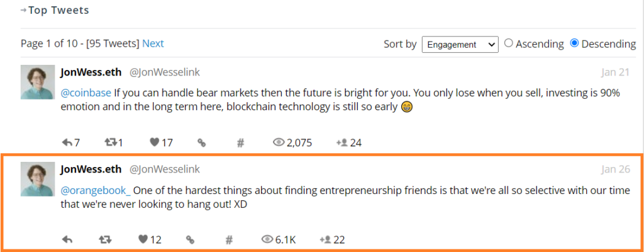
Task: Click retweet icon on the orangebook tweet
Action: tap(106, 239)
